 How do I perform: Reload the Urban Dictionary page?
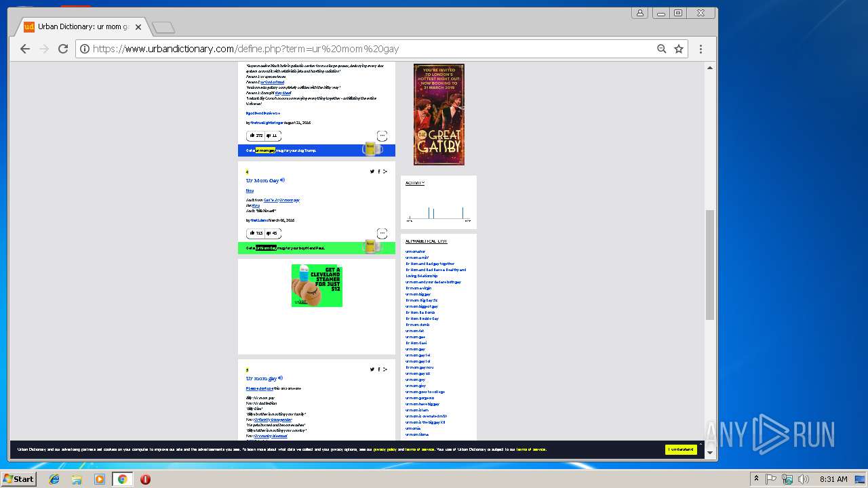click(x=63, y=49)
